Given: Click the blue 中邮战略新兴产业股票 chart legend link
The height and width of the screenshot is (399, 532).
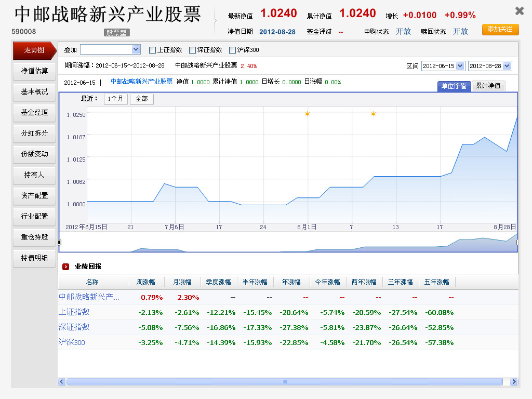Looking at the screenshot, I should pyautogui.click(x=141, y=82).
